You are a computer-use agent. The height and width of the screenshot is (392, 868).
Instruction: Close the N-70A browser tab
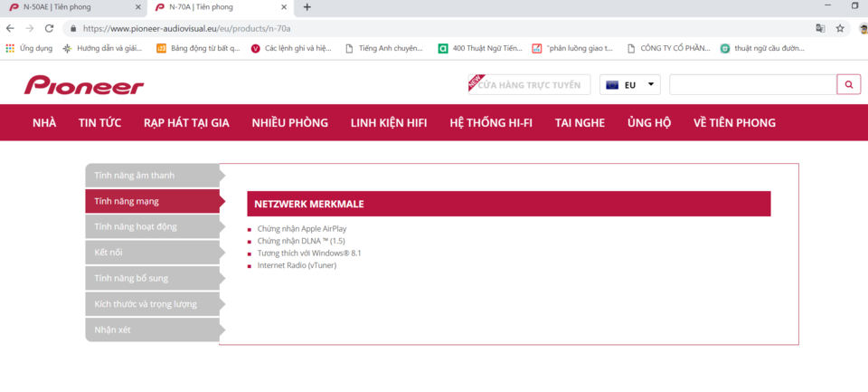[x=285, y=7]
